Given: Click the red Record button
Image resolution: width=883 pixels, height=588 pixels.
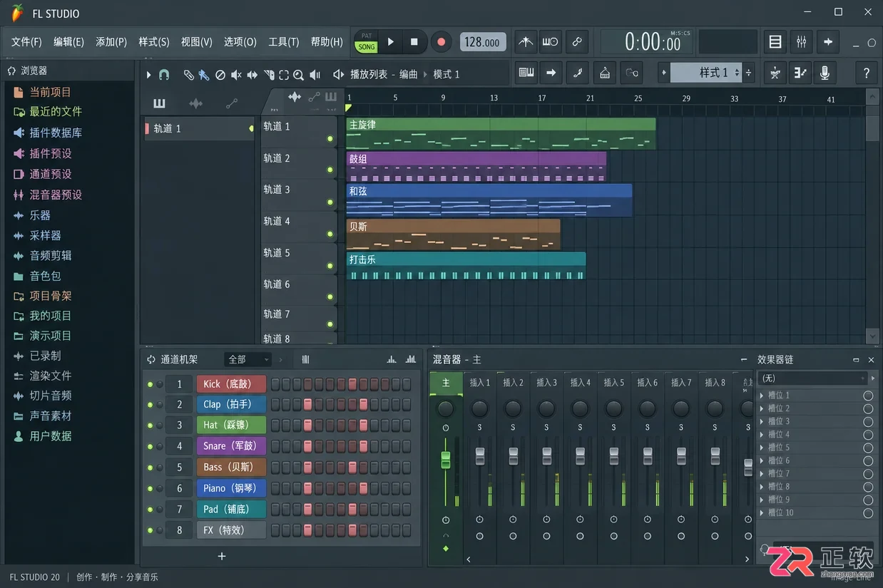Looking at the screenshot, I should pos(441,42).
